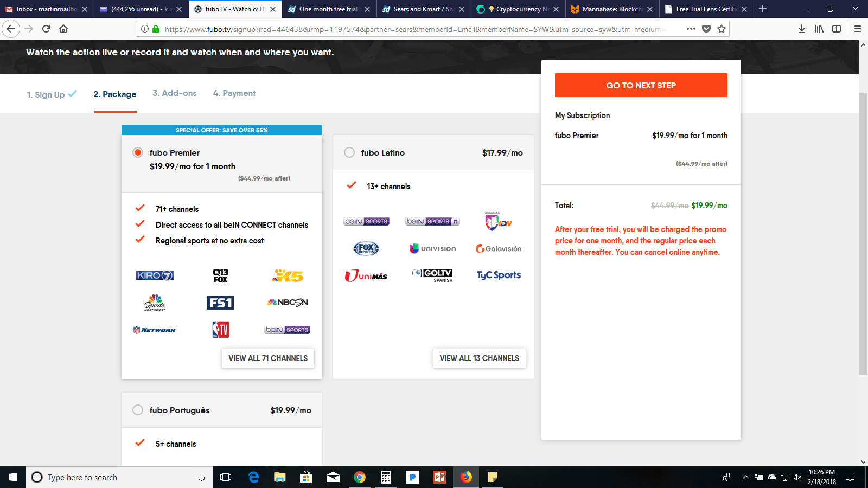The height and width of the screenshot is (488, 868).
Task: Click the GolTV Spanish logo
Action: [x=432, y=275]
